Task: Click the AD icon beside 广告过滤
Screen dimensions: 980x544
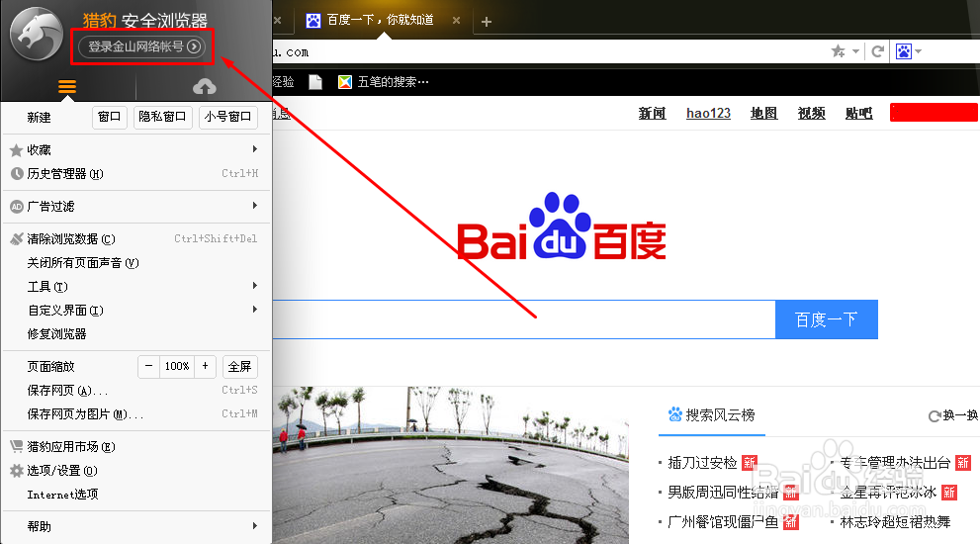Action: point(17,207)
